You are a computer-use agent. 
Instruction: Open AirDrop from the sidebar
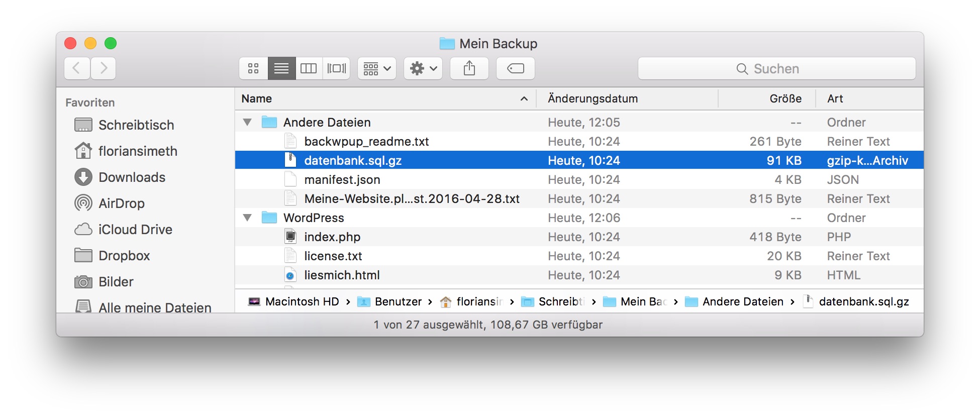pos(121,203)
